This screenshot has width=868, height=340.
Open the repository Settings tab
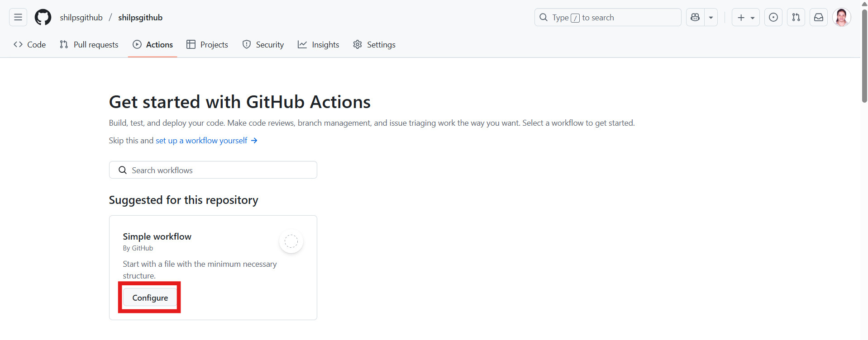click(x=374, y=45)
